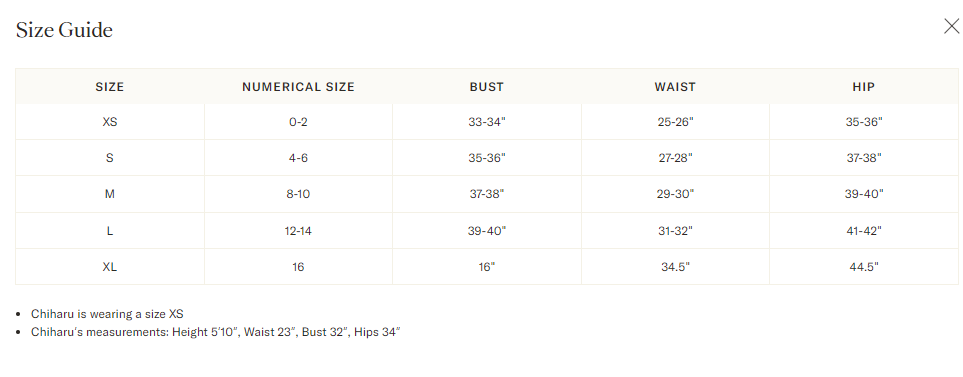The height and width of the screenshot is (377, 963).
Task: Select the XL size row label
Action: coord(110,267)
